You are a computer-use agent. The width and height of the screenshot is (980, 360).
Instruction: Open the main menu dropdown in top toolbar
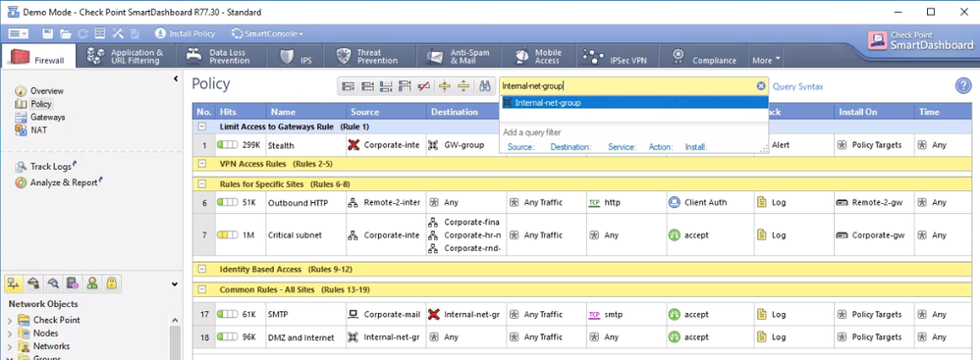18,33
